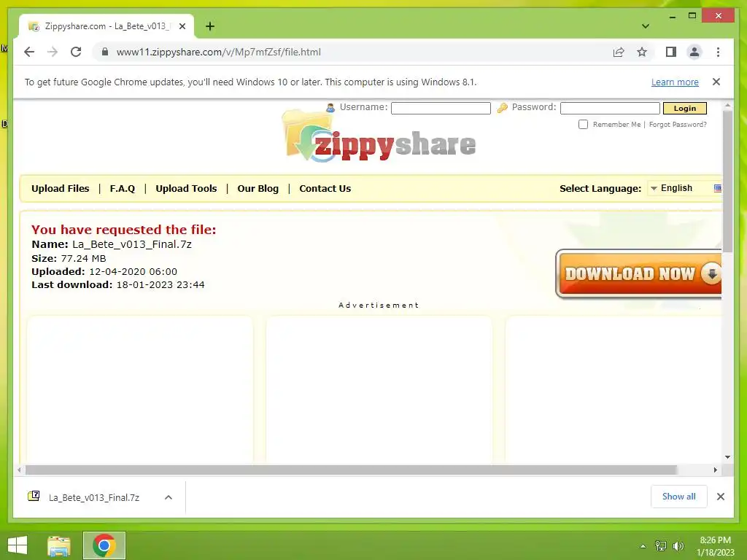Click the last download time 18-01-2023 23:44

160,285
